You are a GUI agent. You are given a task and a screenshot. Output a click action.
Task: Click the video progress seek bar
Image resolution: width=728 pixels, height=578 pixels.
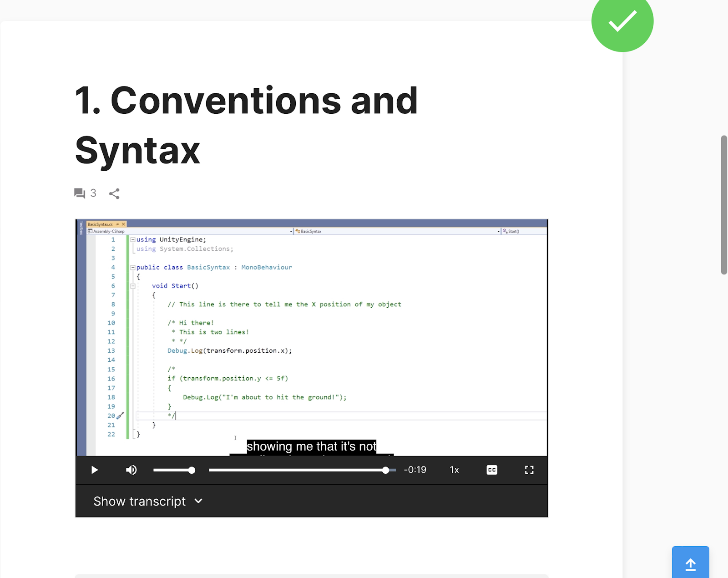pyautogui.click(x=302, y=470)
